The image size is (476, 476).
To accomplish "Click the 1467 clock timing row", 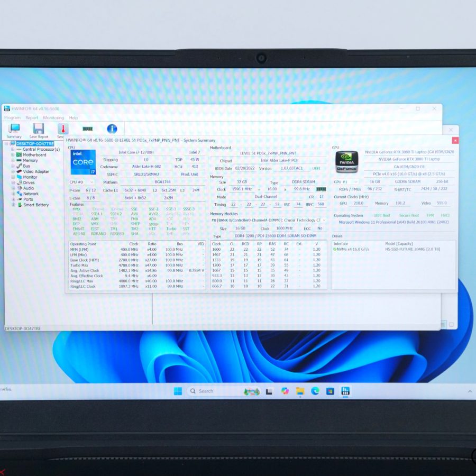I will 269,255.
